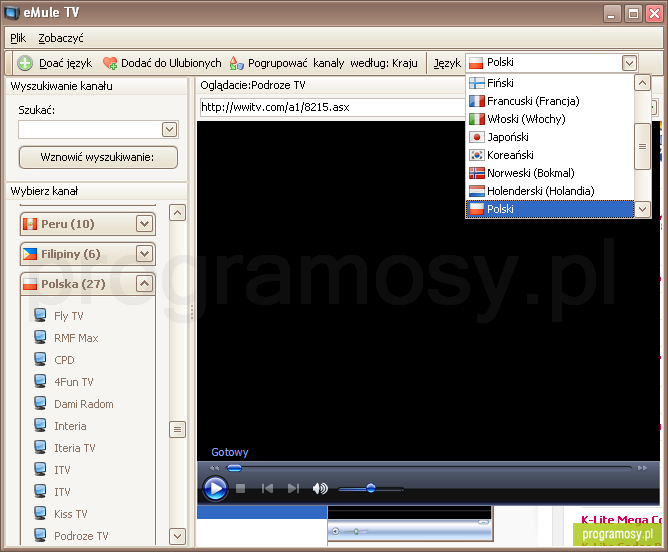Click the rewind arrows on seek bar
The width and height of the screenshot is (668, 552).
(x=215, y=468)
